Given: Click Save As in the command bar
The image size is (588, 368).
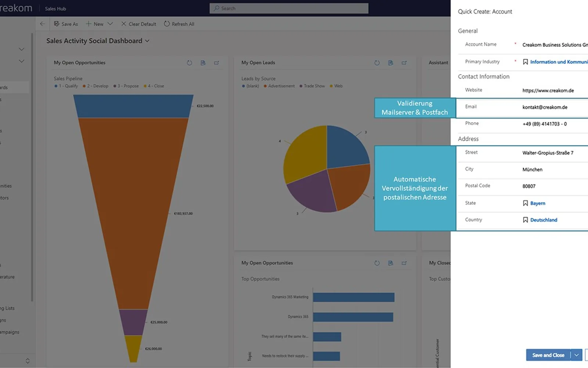Looking at the screenshot, I should (66, 24).
